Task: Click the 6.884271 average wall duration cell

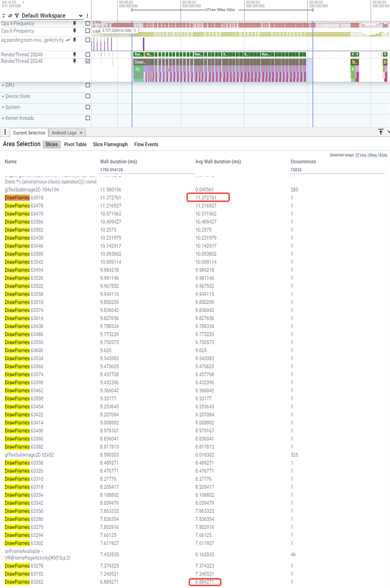Action: [205, 582]
